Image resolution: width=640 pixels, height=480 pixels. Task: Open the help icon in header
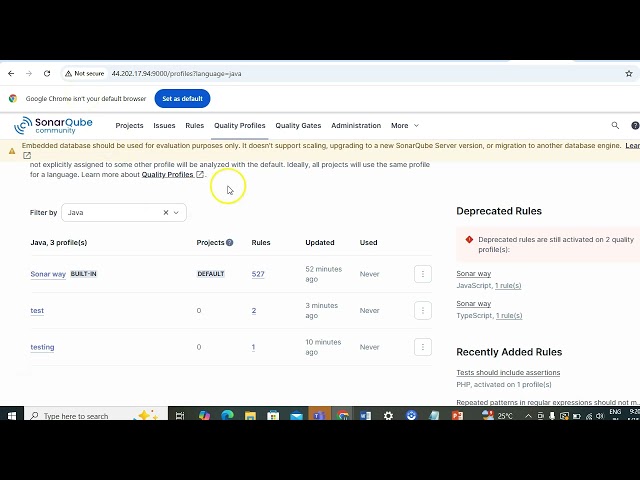[x=635, y=126]
